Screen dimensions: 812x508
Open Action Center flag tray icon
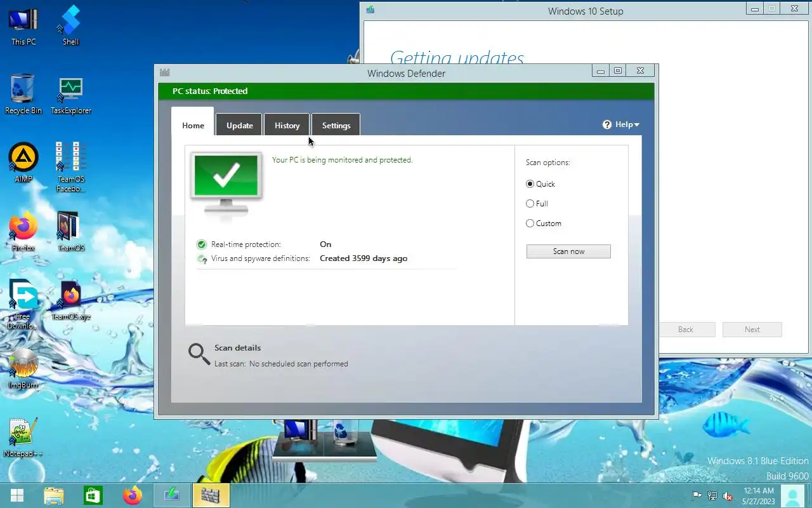(x=697, y=496)
